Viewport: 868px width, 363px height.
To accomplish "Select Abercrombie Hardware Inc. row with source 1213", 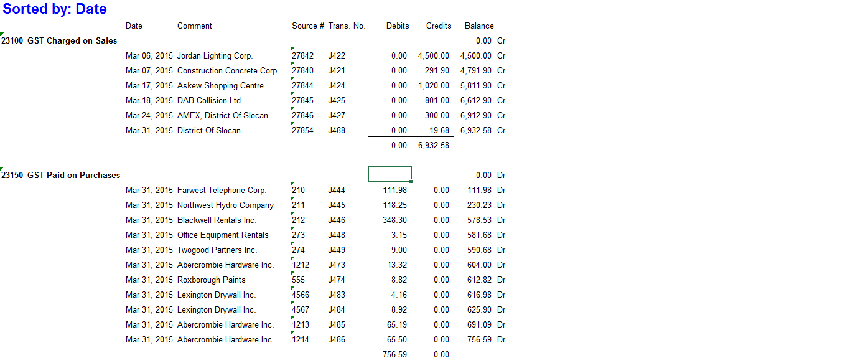I will click(x=225, y=324).
